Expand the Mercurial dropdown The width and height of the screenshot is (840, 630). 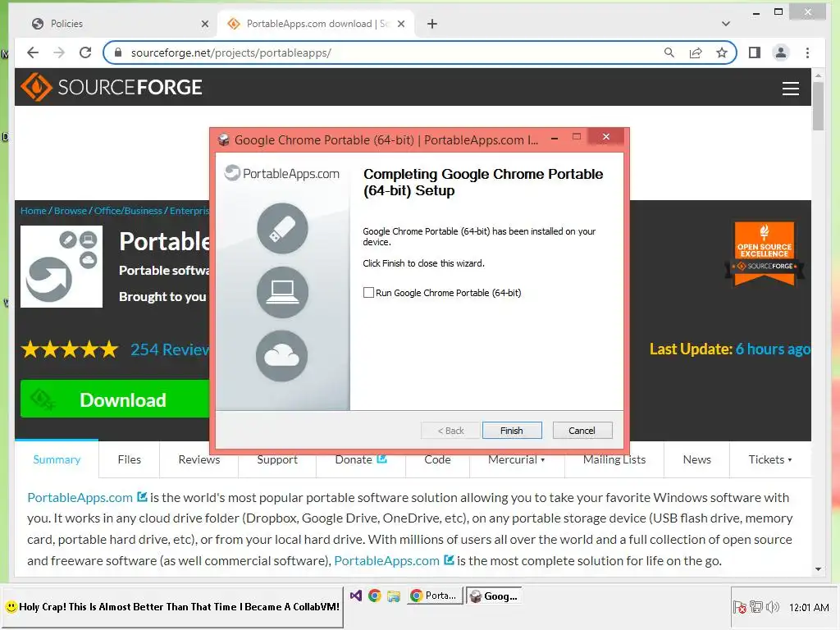click(517, 459)
